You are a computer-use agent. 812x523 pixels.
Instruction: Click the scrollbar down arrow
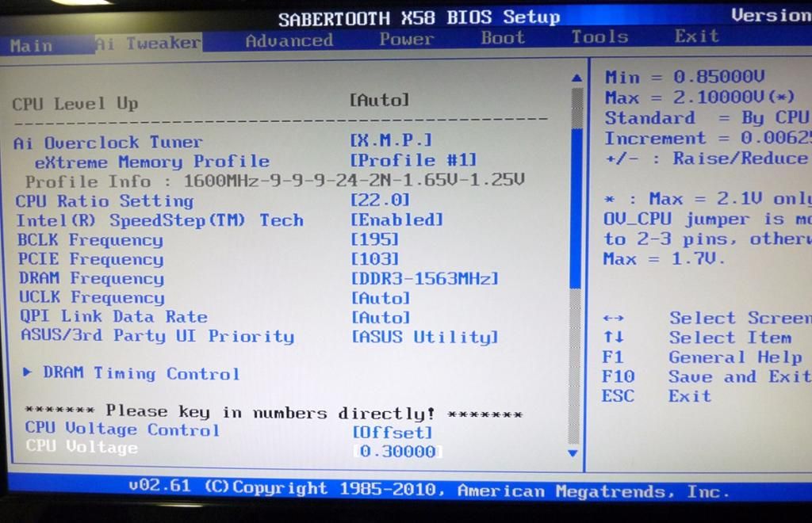[571, 452]
